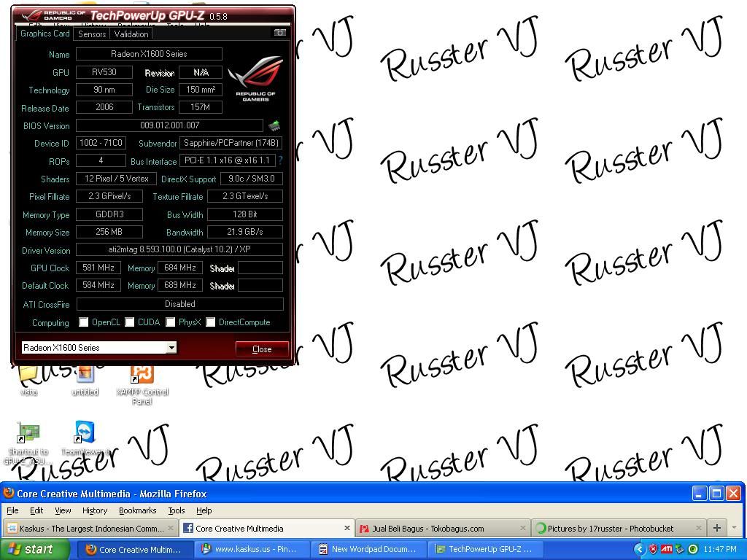This screenshot has height=560, width=747.
Task: Open the vista folder on desktop
Action: pyautogui.click(x=28, y=381)
